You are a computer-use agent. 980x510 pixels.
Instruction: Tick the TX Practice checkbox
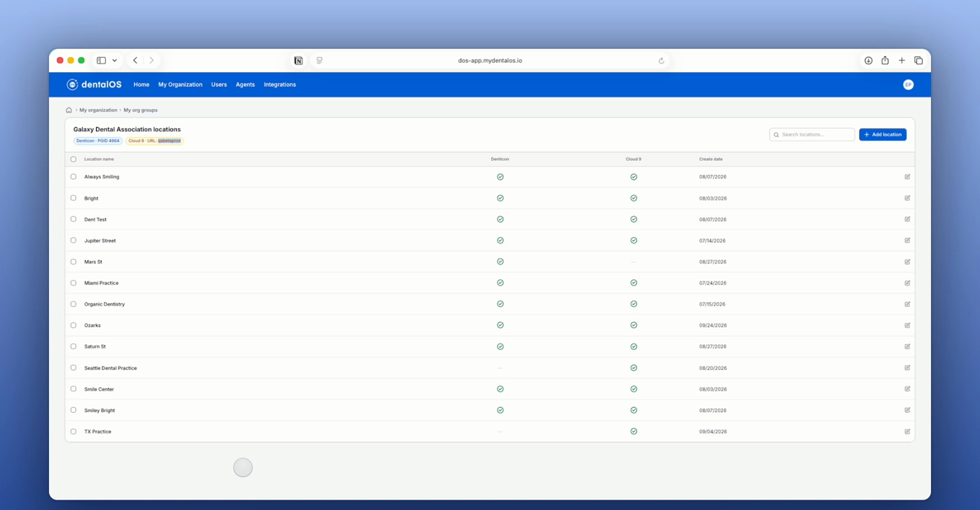click(x=73, y=432)
